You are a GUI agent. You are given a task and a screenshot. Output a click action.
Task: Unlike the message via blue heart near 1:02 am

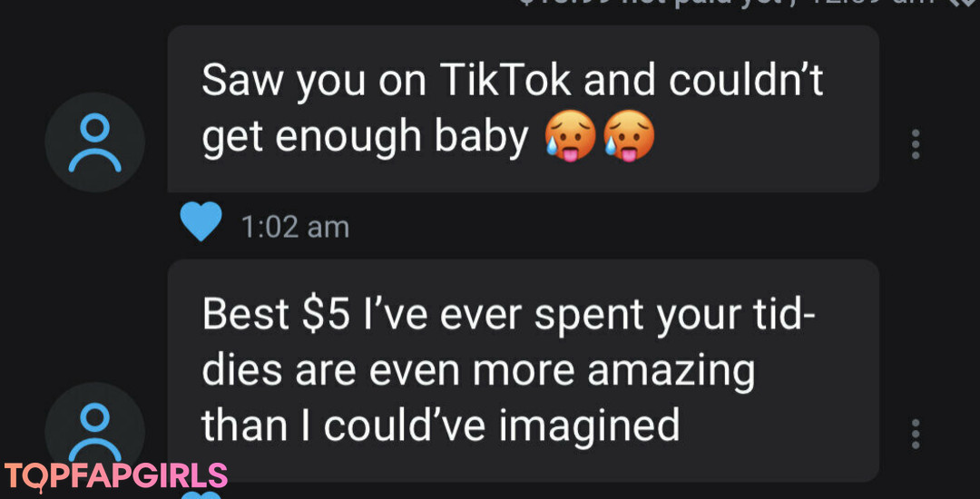(201, 221)
